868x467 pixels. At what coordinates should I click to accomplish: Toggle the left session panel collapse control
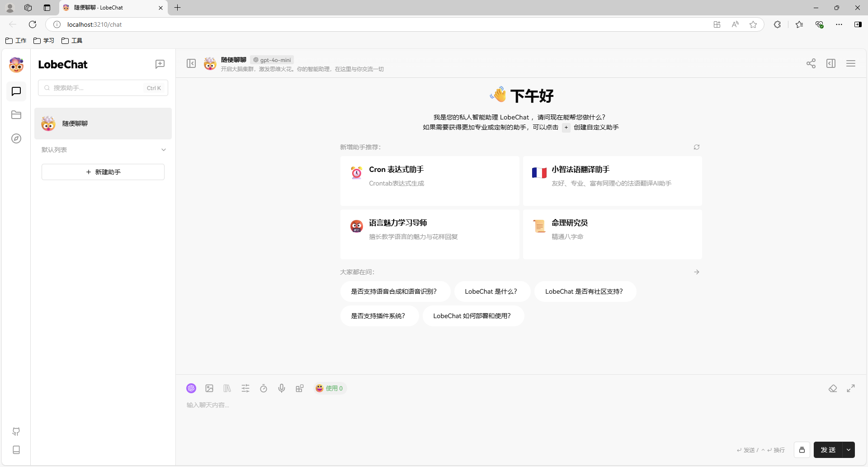191,63
